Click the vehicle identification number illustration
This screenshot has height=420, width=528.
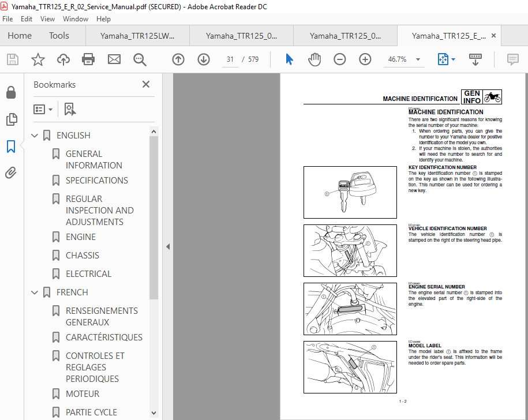[x=350, y=251]
